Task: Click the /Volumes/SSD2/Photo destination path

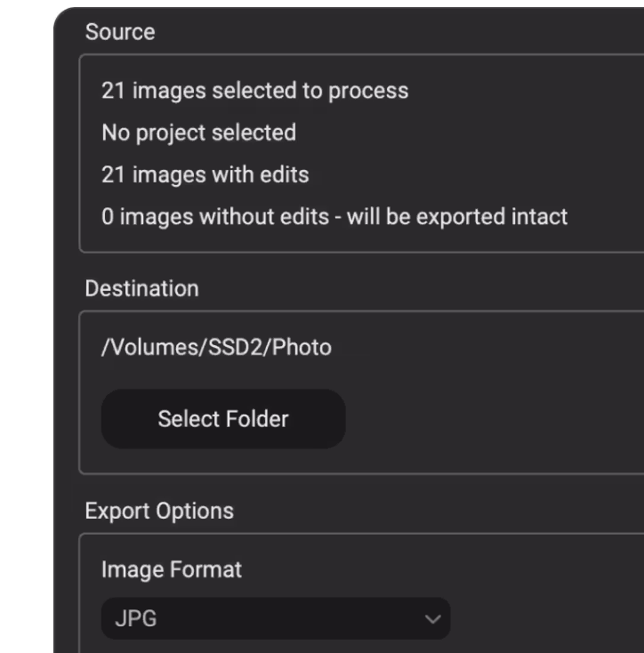Action: (x=216, y=347)
